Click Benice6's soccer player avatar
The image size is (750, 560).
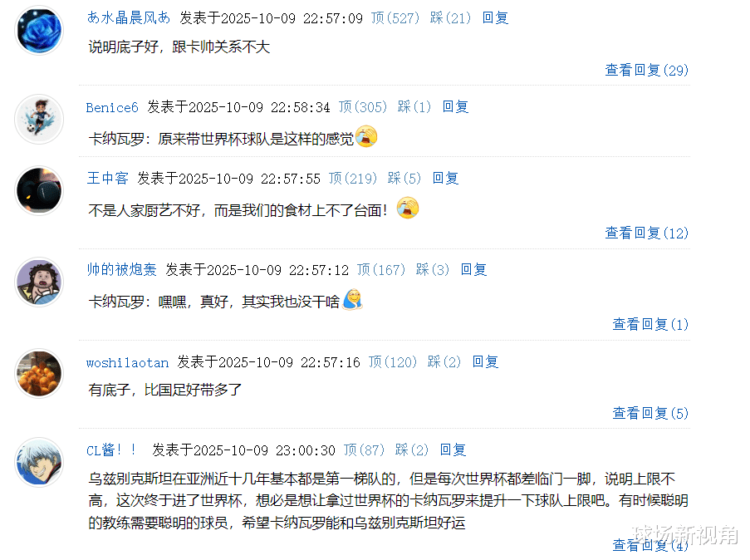[39, 119]
